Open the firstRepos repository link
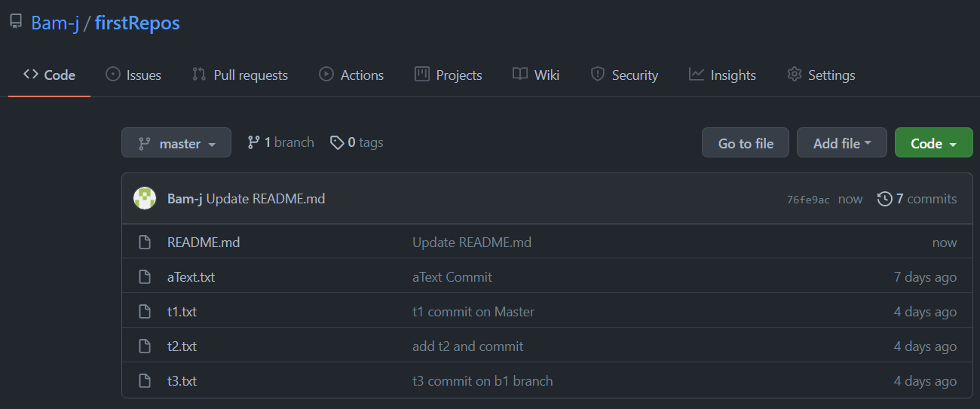This screenshot has height=409, width=980. pos(137,23)
